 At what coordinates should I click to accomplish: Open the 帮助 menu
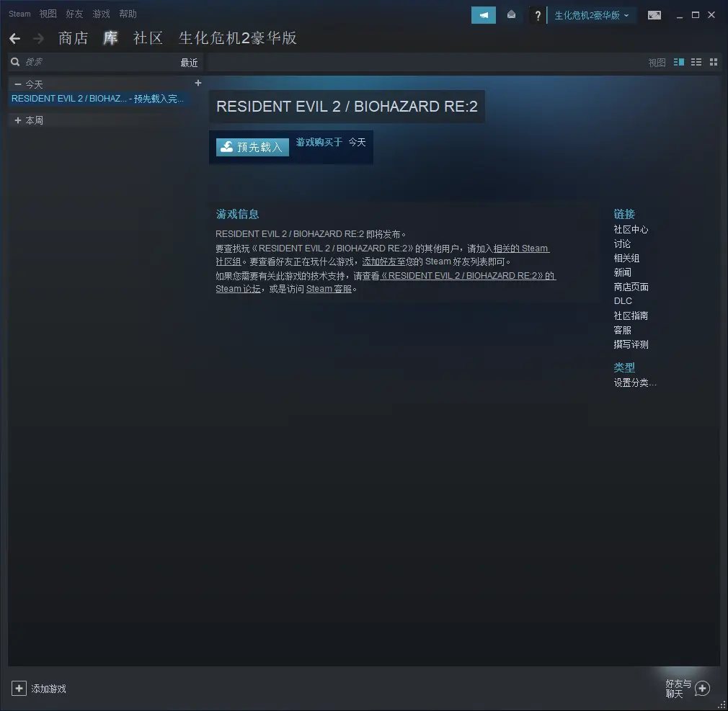(x=128, y=14)
